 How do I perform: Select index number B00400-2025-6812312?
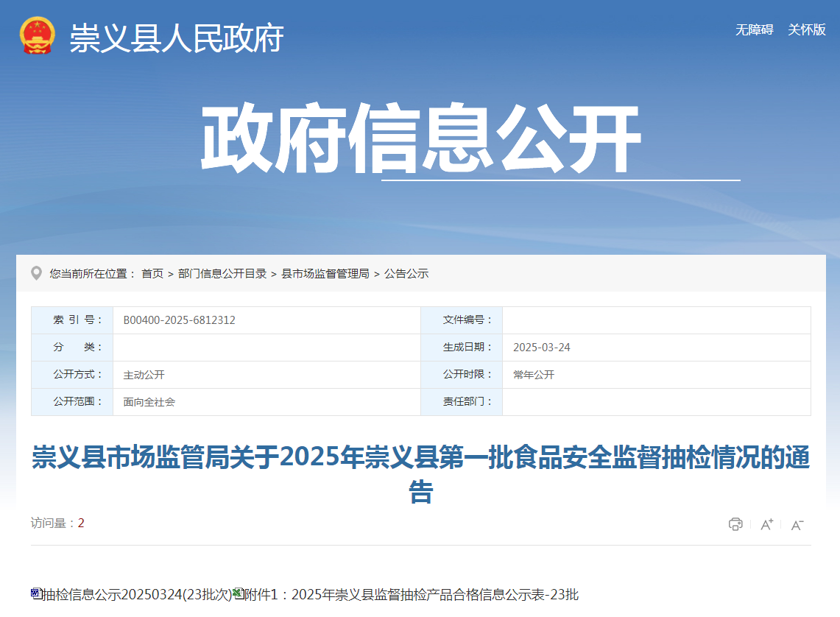point(180,320)
